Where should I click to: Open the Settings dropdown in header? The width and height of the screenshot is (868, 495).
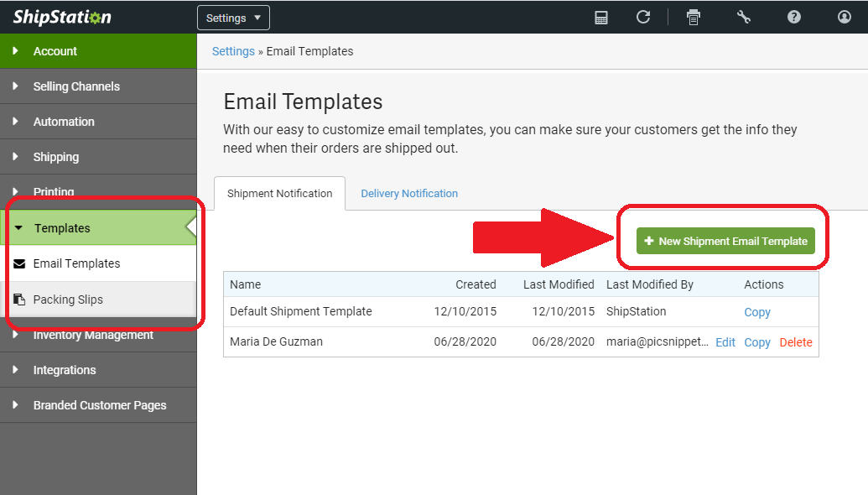233,18
